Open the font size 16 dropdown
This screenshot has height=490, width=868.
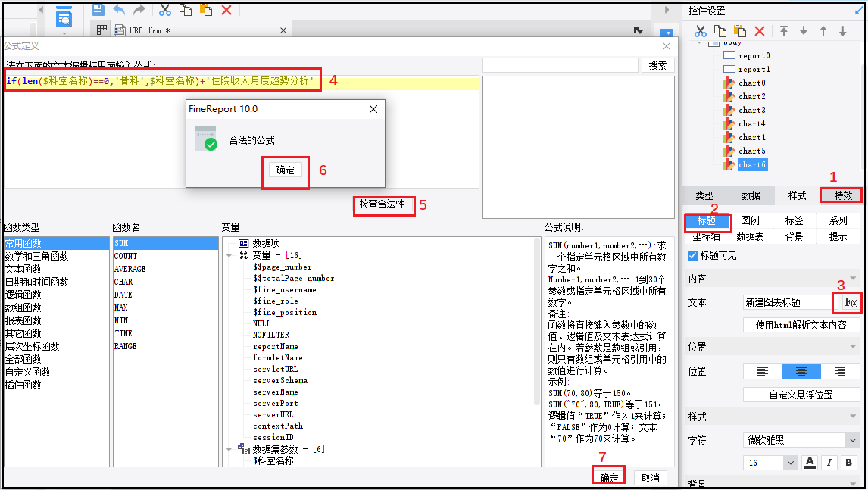pyautogui.click(x=791, y=462)
